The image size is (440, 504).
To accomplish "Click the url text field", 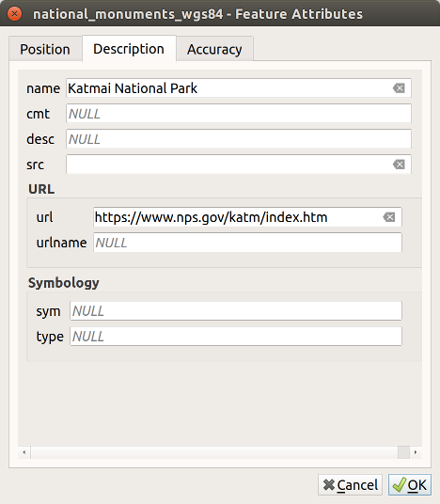I will point(247,217).
